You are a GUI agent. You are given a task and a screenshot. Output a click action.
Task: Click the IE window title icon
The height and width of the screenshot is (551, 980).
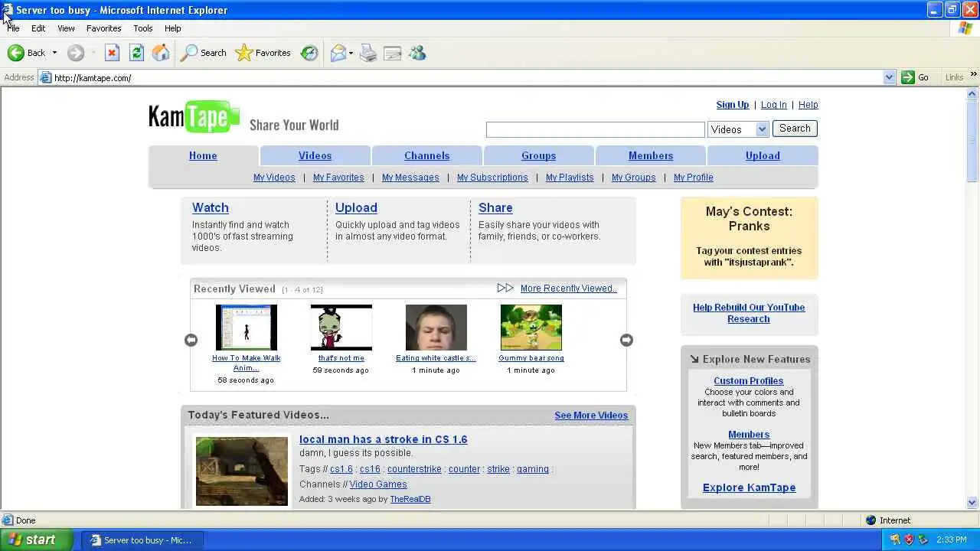pyautogui.click(x=8, y=10)
